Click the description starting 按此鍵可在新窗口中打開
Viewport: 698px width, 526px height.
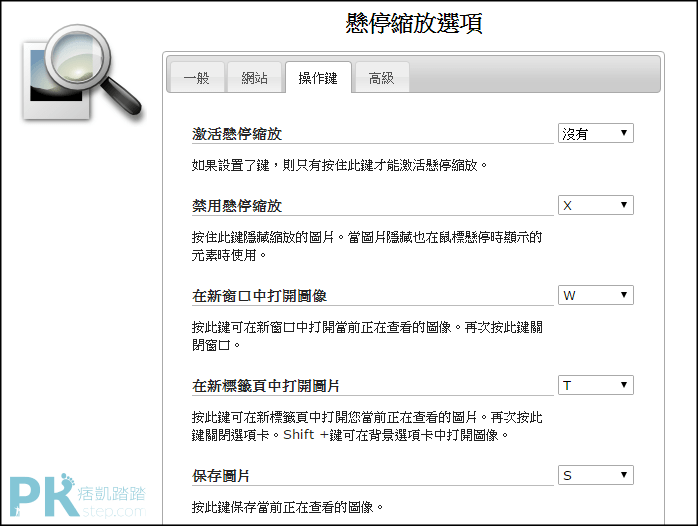[x=367, y=336]
